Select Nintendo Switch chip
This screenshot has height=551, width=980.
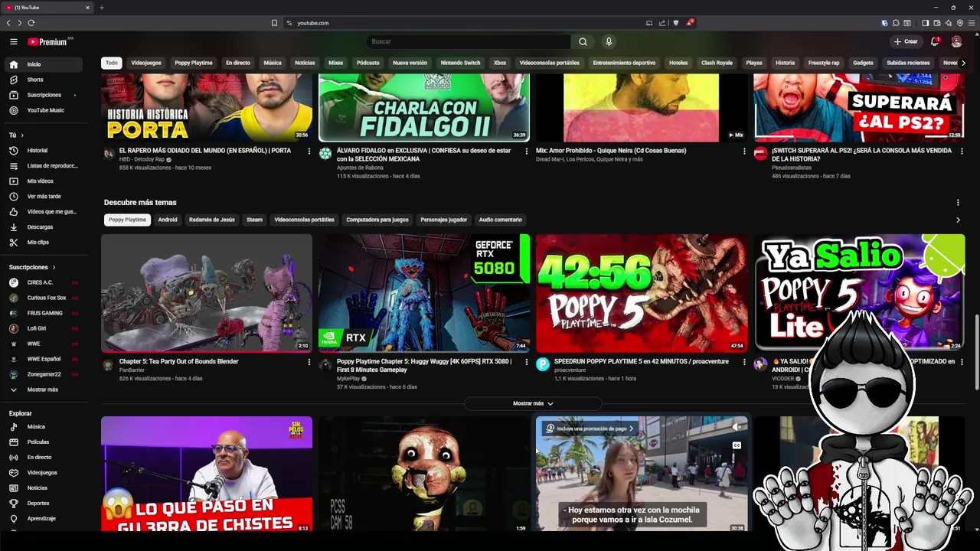[x=460, y=63]
